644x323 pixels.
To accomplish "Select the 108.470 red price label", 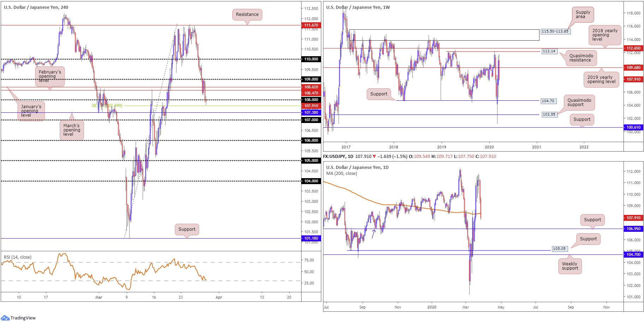I will [311, 93].
